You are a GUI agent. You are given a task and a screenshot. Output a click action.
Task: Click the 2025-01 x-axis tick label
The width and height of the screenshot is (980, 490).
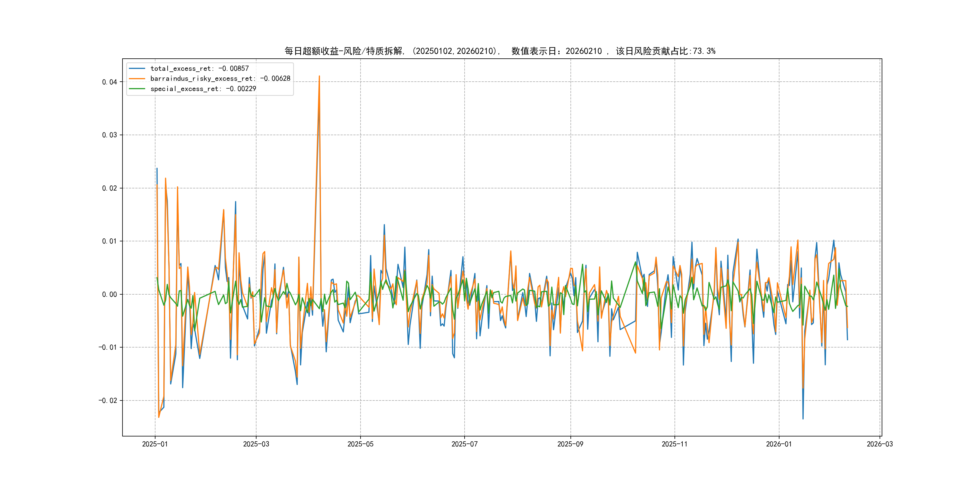pos(155,444)
